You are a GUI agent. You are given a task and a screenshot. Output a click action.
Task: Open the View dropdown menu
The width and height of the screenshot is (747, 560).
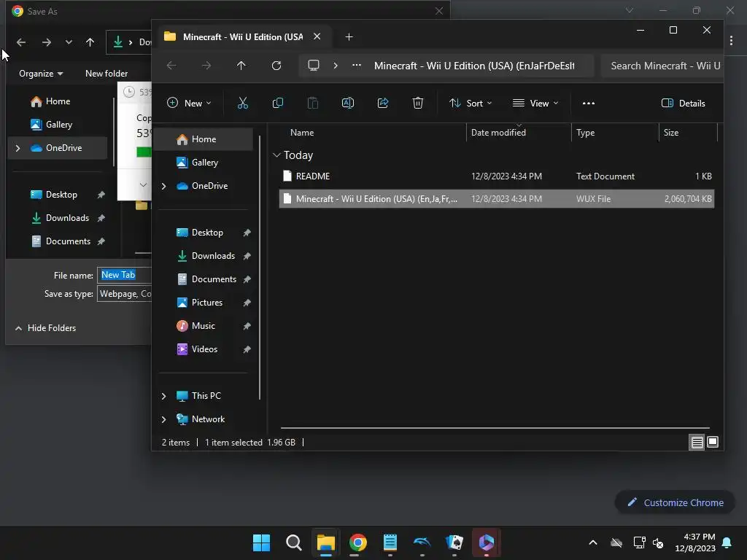[535, 104]
